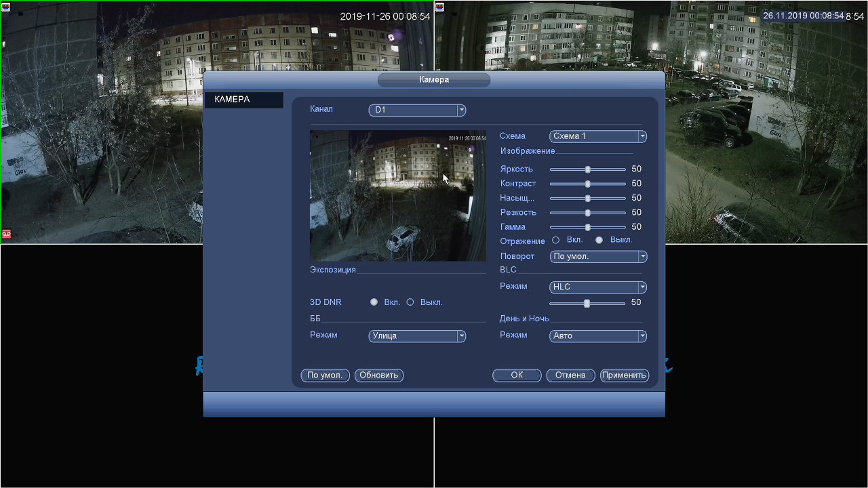Click the HLC level slider under BLC
The image size is (868, 488).
point(587,303)
